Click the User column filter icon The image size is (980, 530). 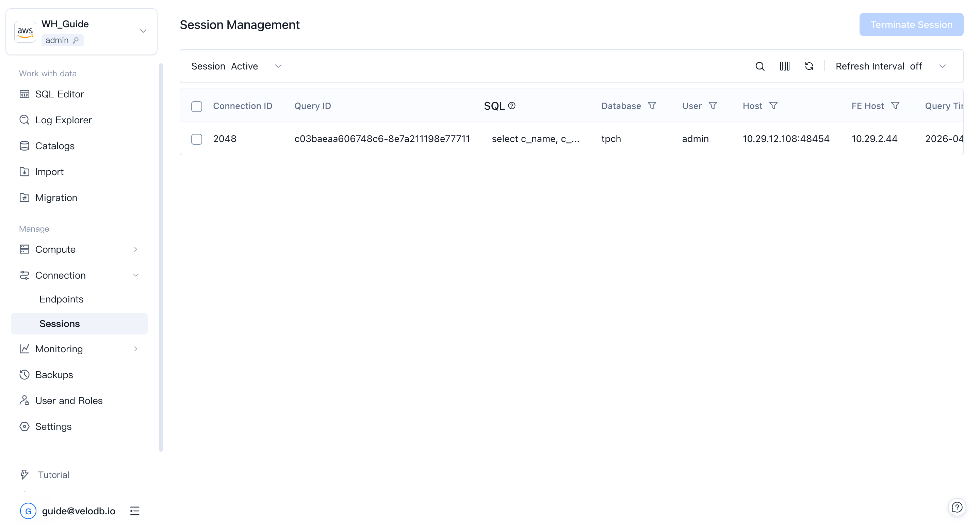[713, 106]
